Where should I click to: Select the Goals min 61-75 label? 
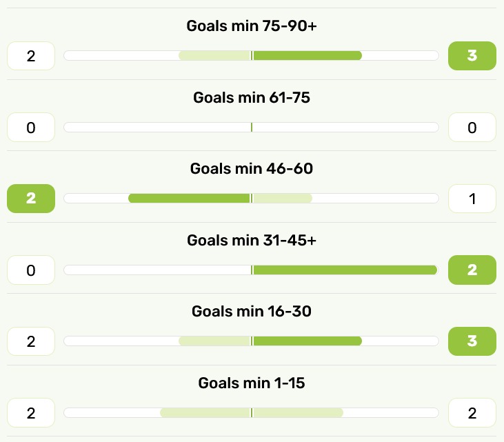[252, 97]
